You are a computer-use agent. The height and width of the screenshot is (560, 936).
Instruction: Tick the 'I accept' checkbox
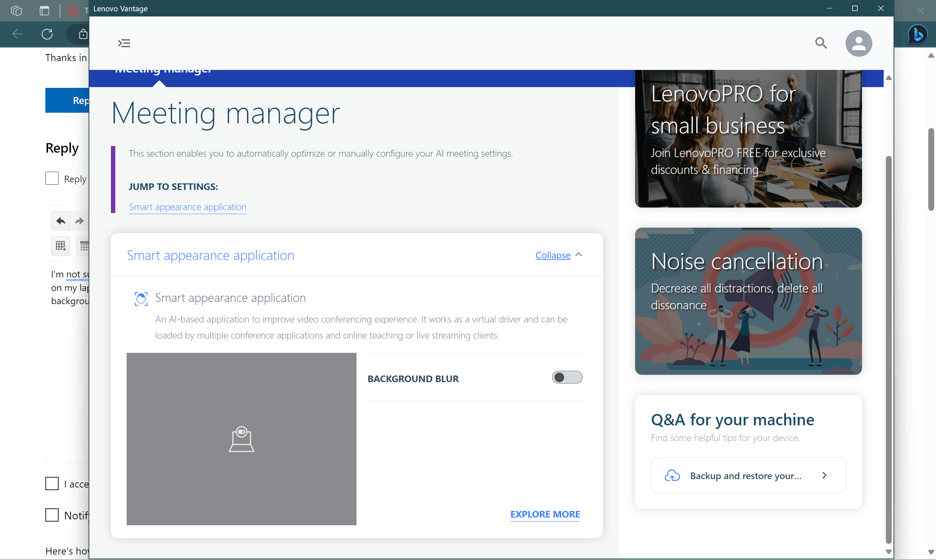click(52, 484)
